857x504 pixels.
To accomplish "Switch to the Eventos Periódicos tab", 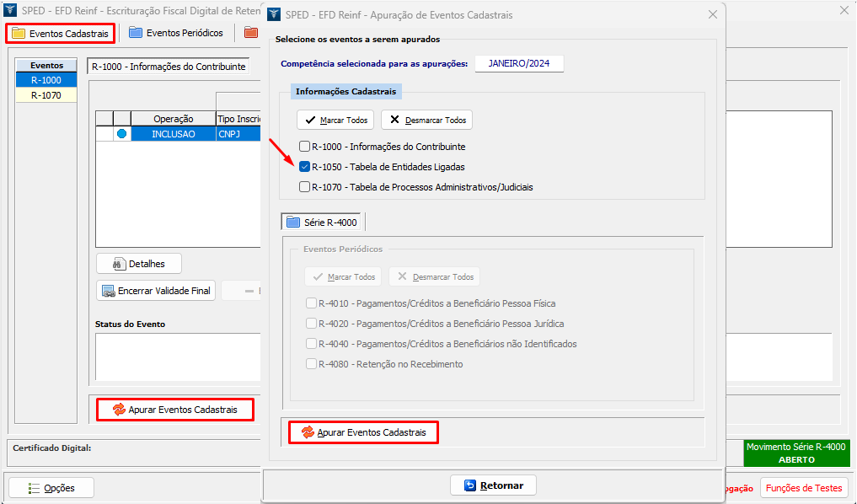I will coord(176,33).
